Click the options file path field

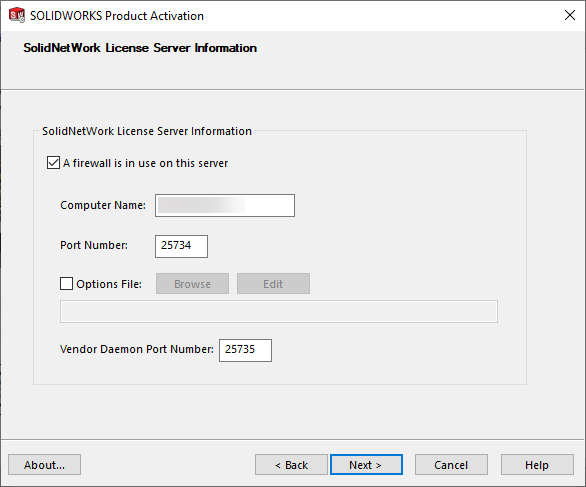pos(279,311)
